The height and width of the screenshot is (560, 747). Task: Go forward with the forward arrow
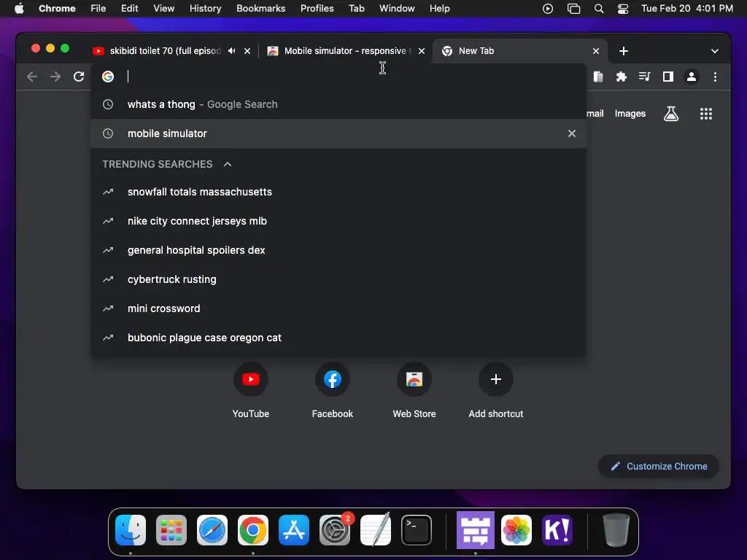[55, 77]
